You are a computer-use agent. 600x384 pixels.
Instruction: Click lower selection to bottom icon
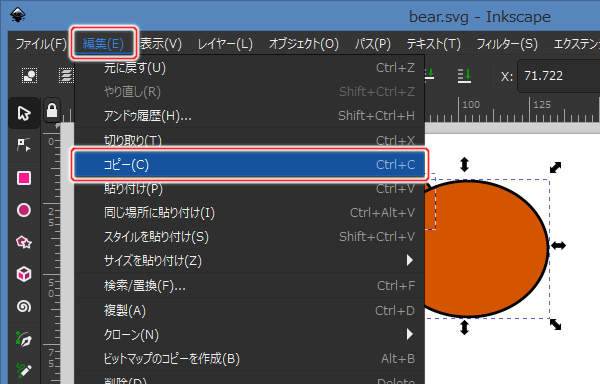coord(464,75)
